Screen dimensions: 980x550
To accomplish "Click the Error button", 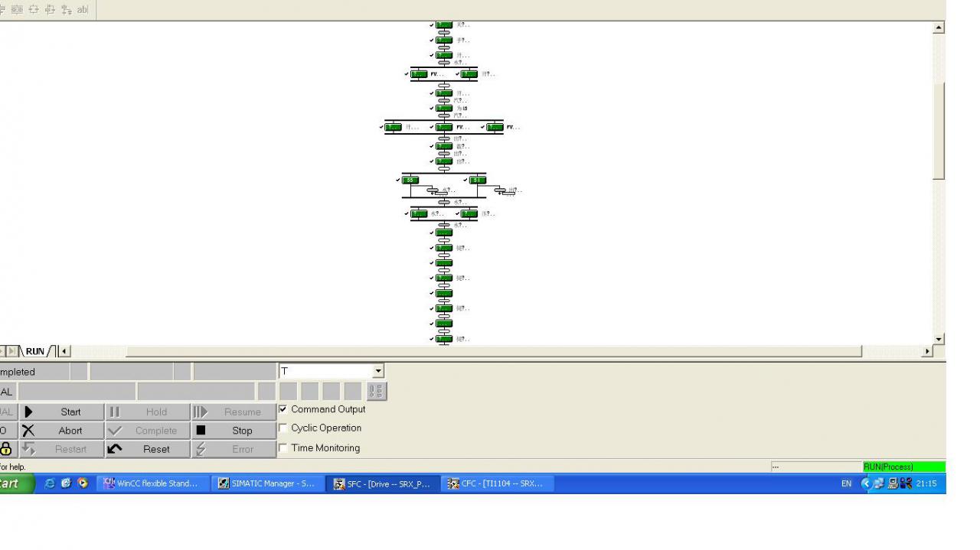I will pos(234,449).
